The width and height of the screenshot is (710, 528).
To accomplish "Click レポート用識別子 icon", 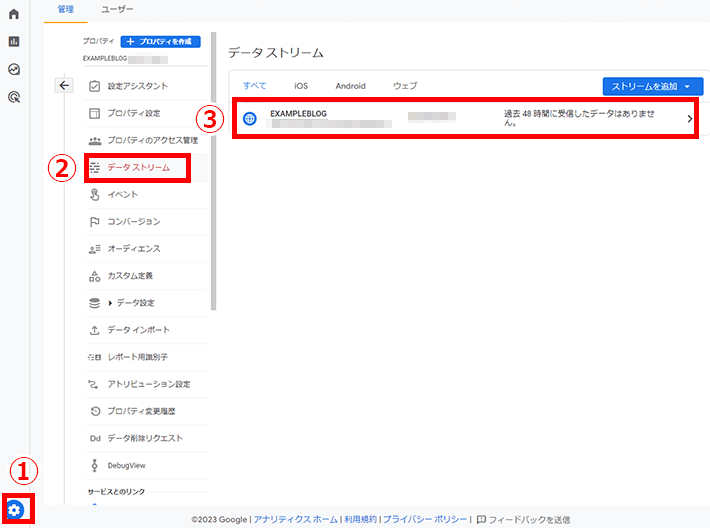I will [x=95, y=357].
